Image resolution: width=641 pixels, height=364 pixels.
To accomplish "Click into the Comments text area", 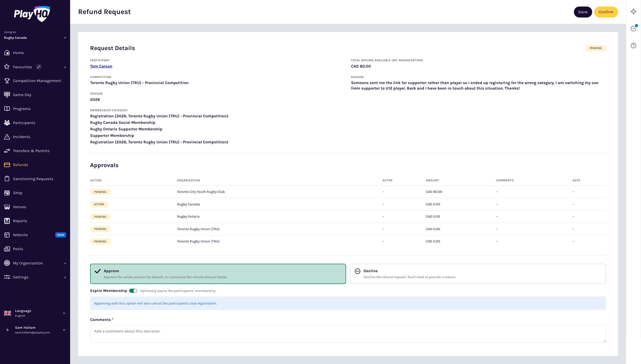I will point(348,333).
